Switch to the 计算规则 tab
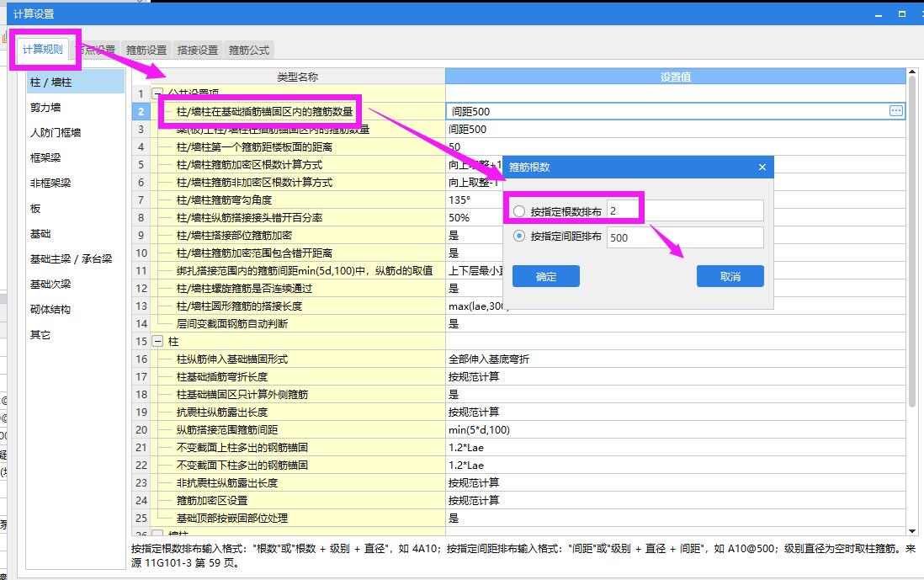Screen dimensions: 924x580 click(x=42, y=50)
